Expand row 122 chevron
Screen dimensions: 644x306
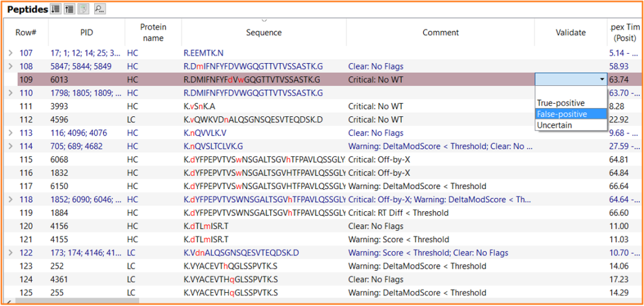click(11, 253)
